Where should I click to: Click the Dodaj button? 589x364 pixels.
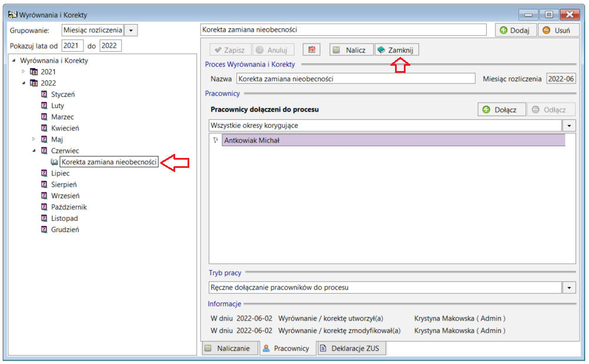coord(516,31)
